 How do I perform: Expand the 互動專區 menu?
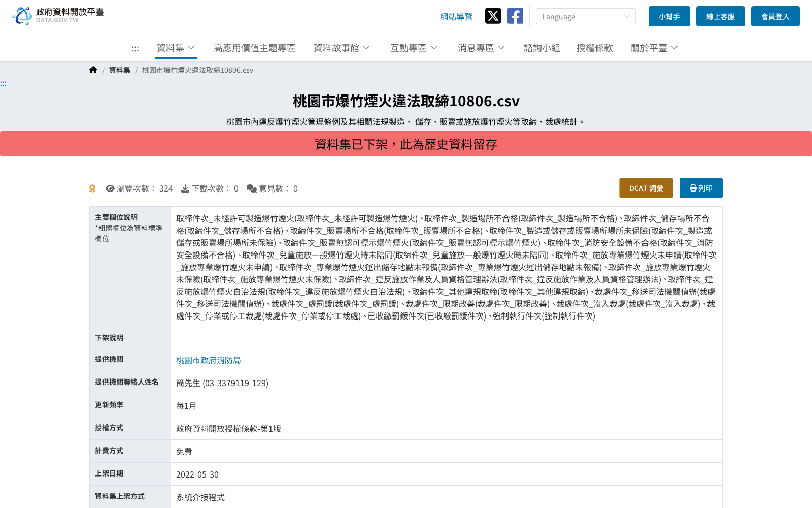(x=414, y=48)
